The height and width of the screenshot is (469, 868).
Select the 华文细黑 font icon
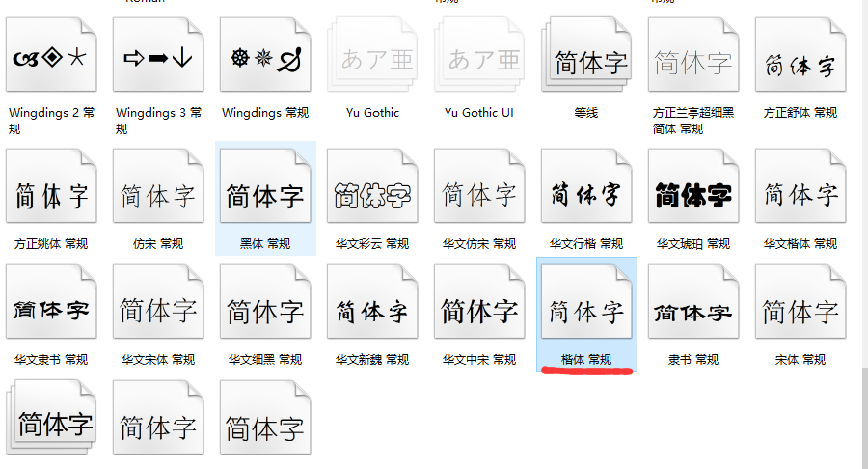point(265,301)
